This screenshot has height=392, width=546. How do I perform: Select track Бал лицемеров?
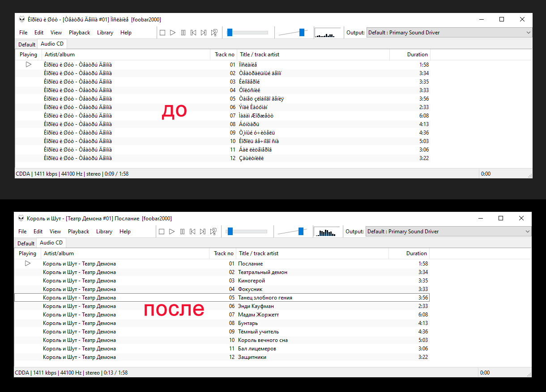coord(222,349)
